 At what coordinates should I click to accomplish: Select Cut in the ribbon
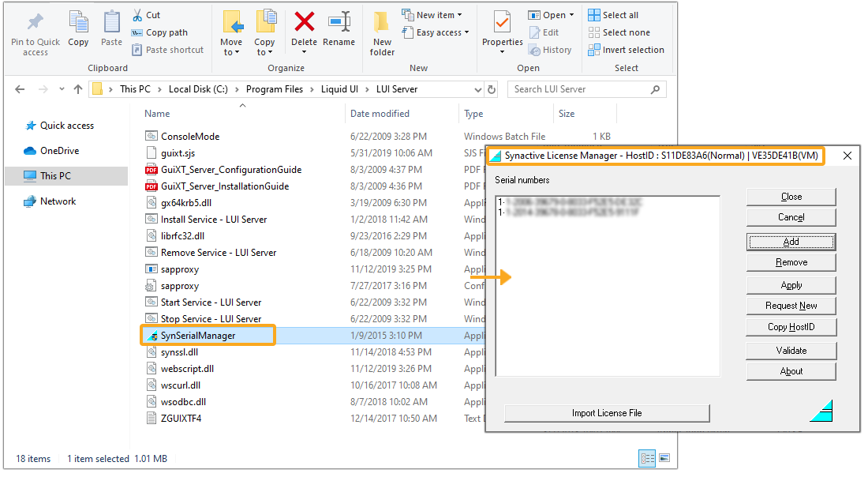click(x=147, y=15)
